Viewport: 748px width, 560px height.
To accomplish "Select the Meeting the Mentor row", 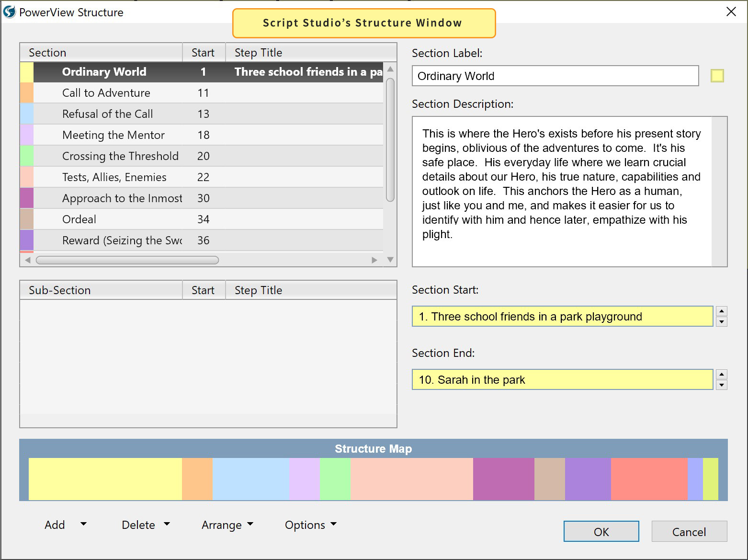I will 202,135.
